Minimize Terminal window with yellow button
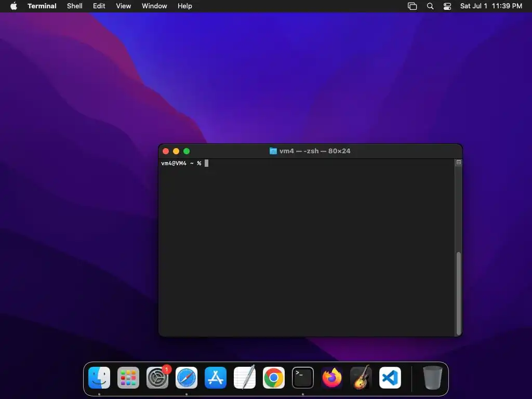Image resolution: width=532 pixels, height=399 pixels. pos(176,151)
